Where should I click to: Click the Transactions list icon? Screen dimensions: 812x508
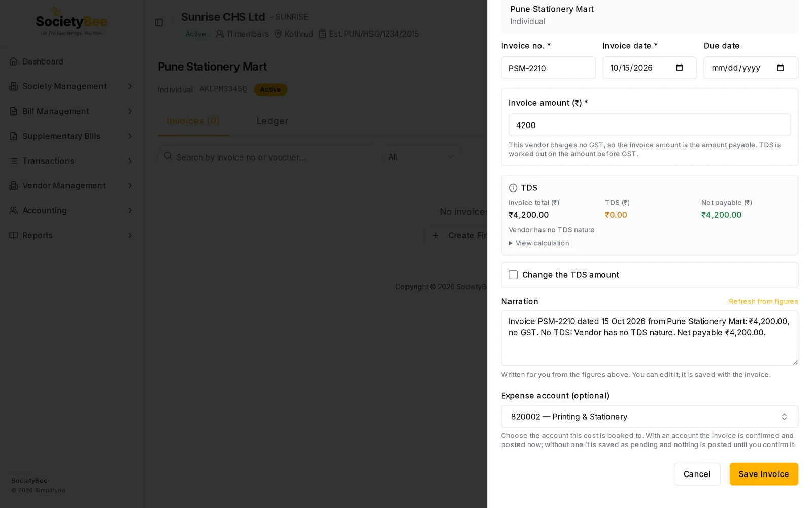click(14, 161)
